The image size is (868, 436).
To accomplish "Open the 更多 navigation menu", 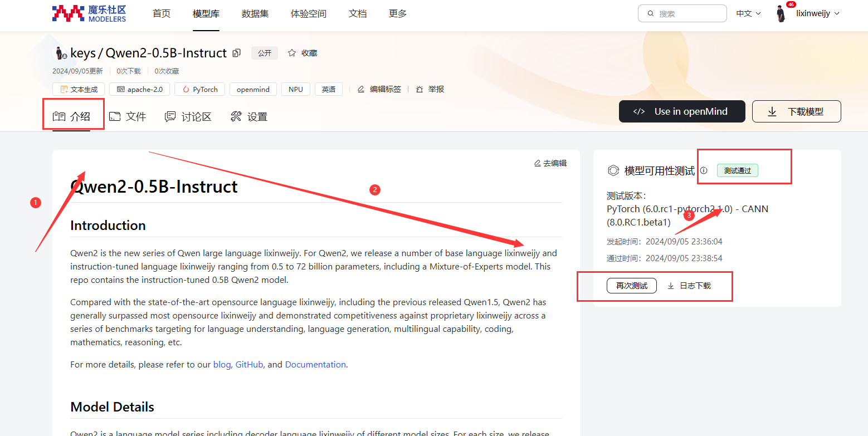I will pyautogui.click(x=398, y=13).
